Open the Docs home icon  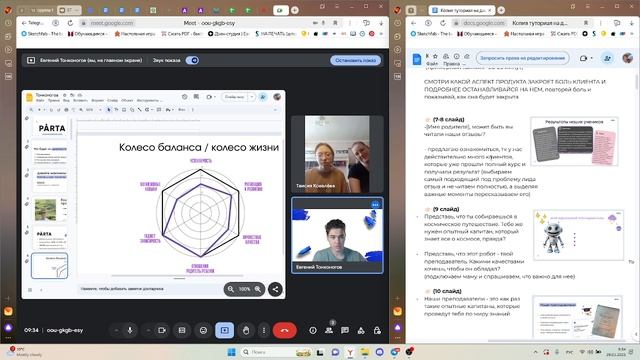coord(416,59)
